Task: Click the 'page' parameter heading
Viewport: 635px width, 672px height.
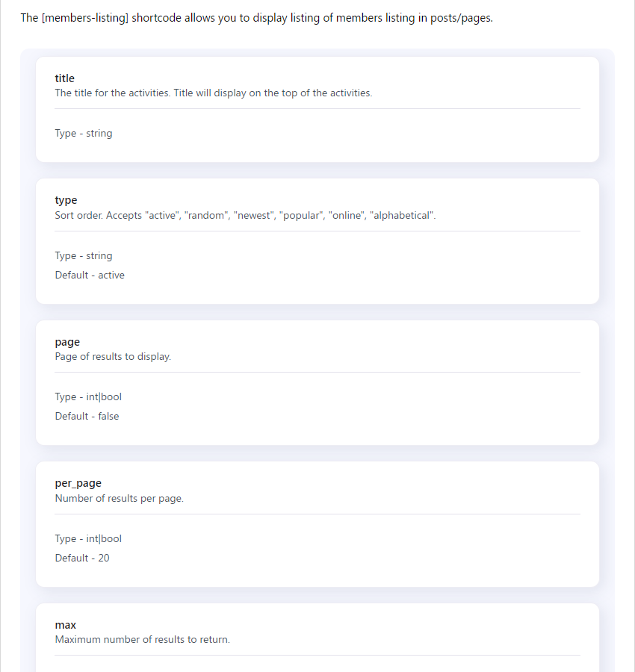Action: pos(67,342)
